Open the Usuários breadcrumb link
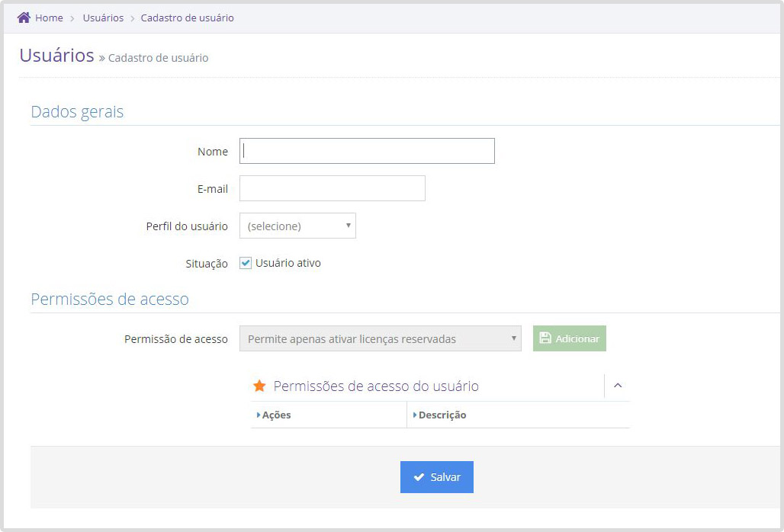Screen dimensions: 784x532 click(x=103, y=18)
